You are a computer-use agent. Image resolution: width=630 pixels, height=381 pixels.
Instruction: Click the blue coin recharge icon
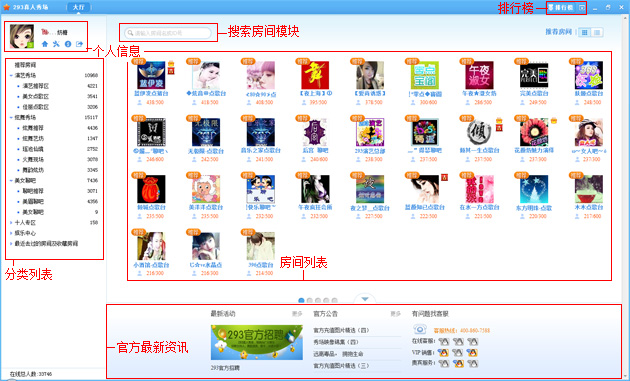pos(68,44)
